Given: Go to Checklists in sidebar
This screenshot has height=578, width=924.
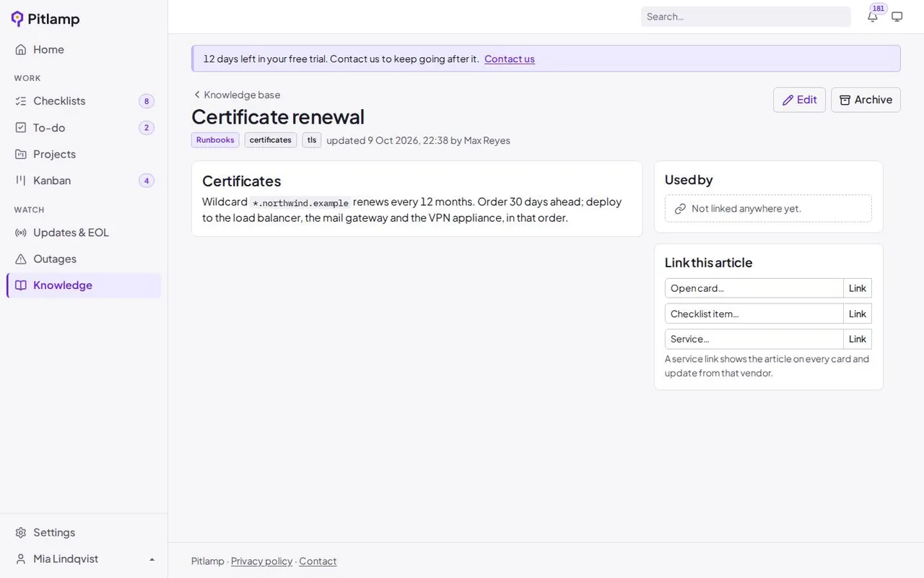Looking at the screenshot, I should [84, 101].
